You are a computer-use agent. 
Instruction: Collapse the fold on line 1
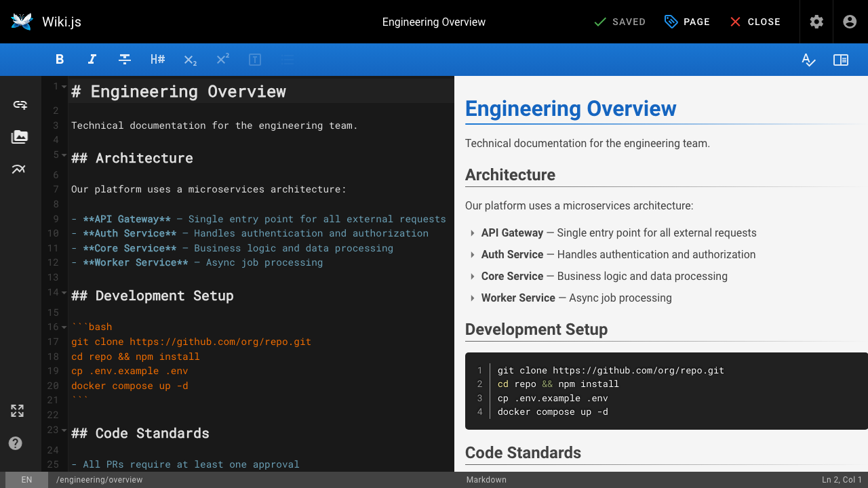point(64,87)
